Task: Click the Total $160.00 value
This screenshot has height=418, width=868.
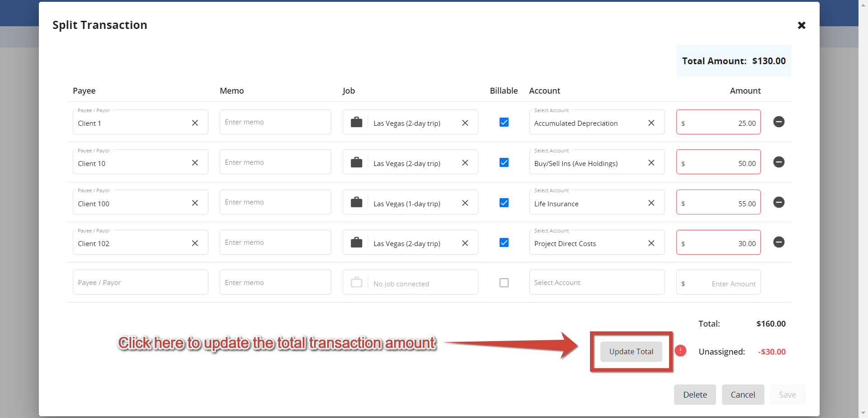Action: 771,324
